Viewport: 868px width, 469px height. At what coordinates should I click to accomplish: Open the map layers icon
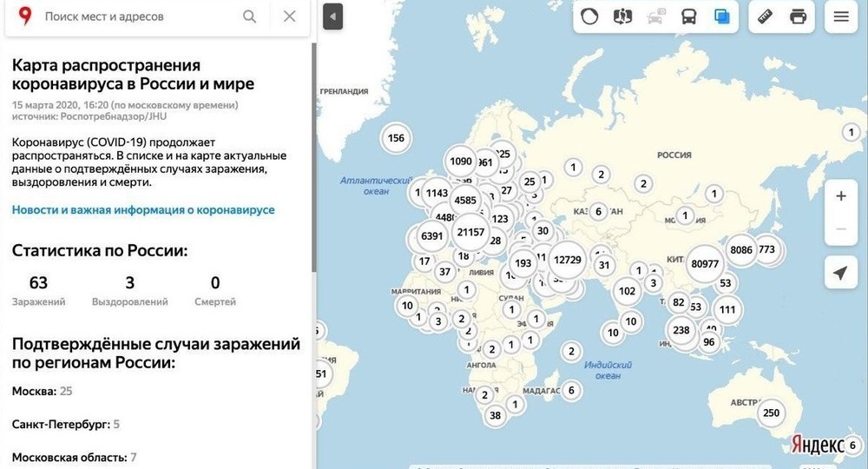tap(722, 17)
